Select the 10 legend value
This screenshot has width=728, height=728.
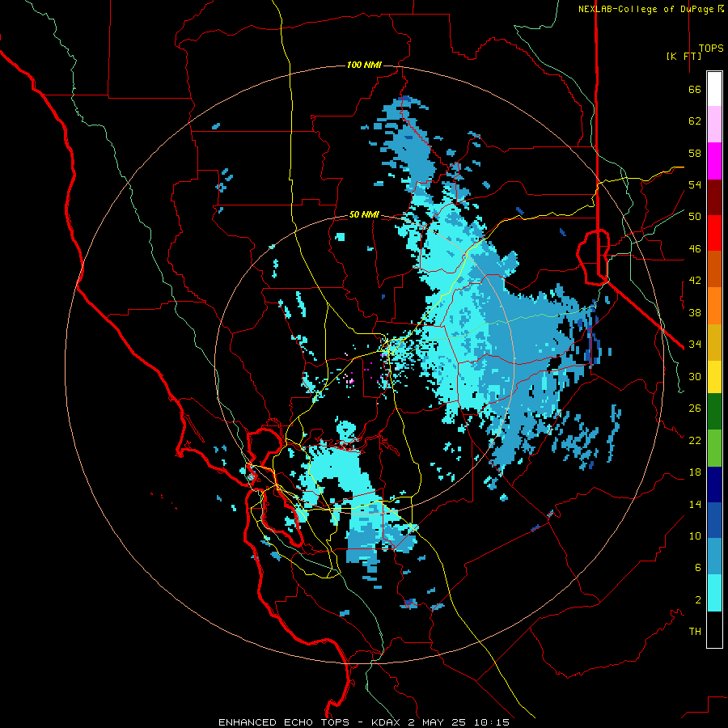point(695,535)
